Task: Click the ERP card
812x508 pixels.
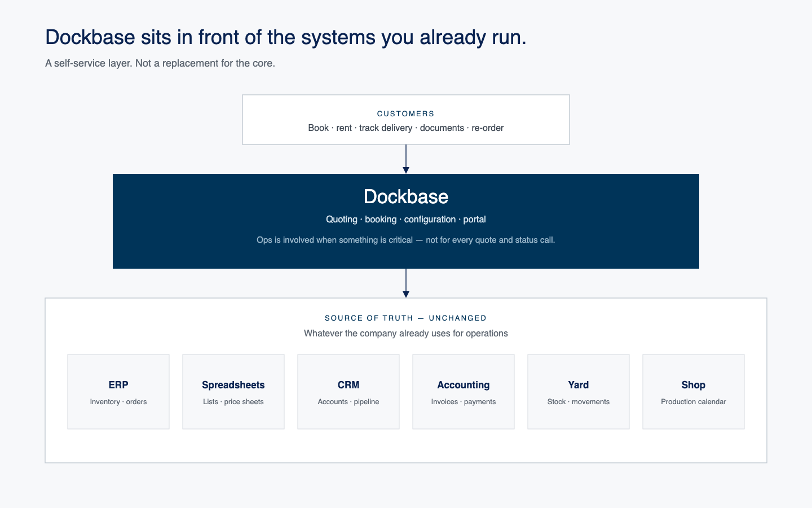Action: click(118, 392)
